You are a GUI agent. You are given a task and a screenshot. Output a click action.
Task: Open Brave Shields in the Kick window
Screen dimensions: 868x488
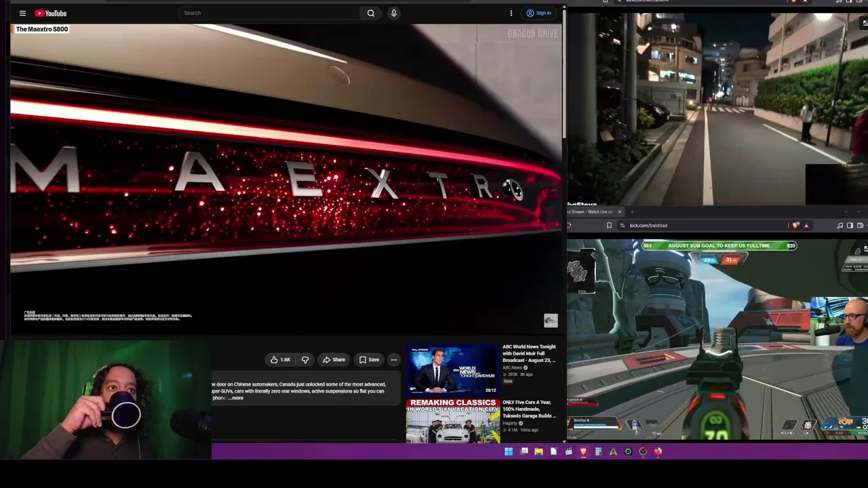[795, 226]
